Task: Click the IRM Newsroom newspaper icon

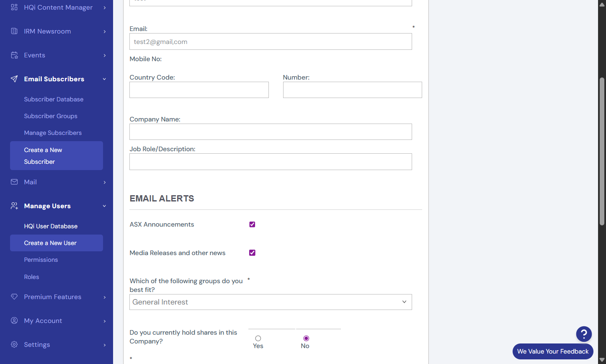Action: coord(14,31)
